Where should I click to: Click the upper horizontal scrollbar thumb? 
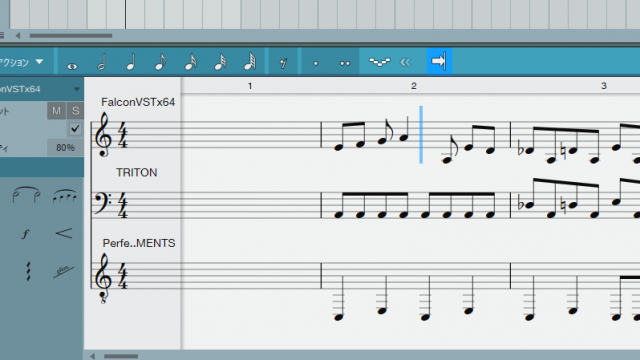pos(71,36)
